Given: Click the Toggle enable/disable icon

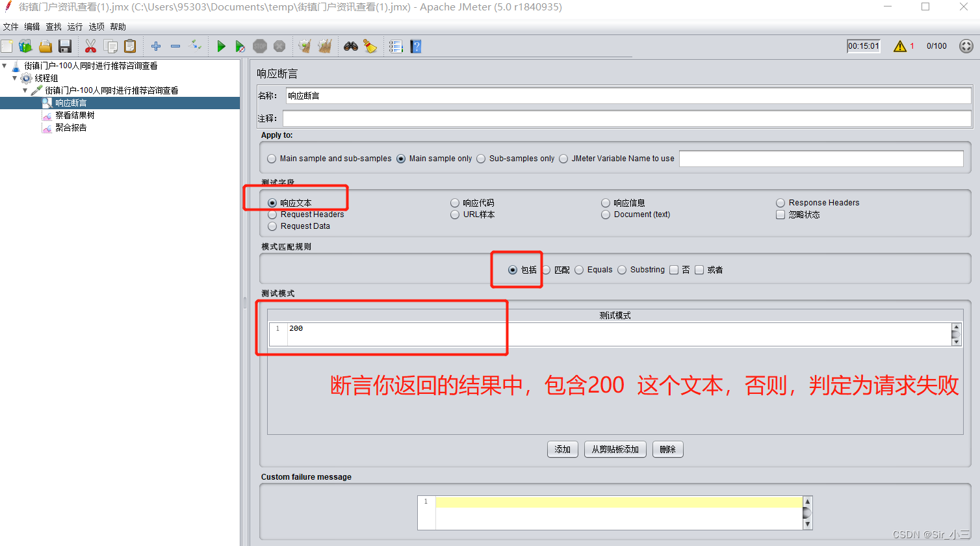Looking at the screenshot, I should tap(195, 45).
